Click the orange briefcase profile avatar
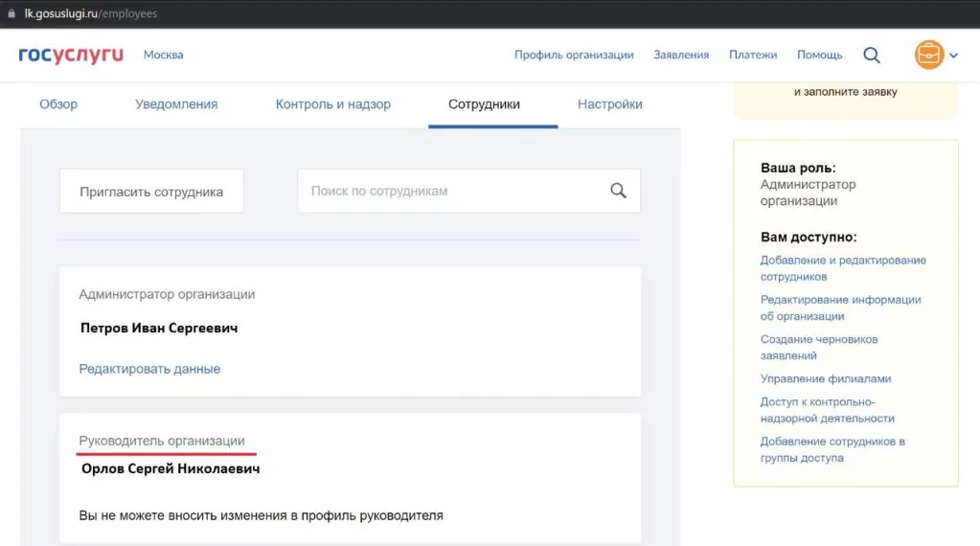This screenshot has height=546, width=980. pyautogui.click(x=929, y=55)
